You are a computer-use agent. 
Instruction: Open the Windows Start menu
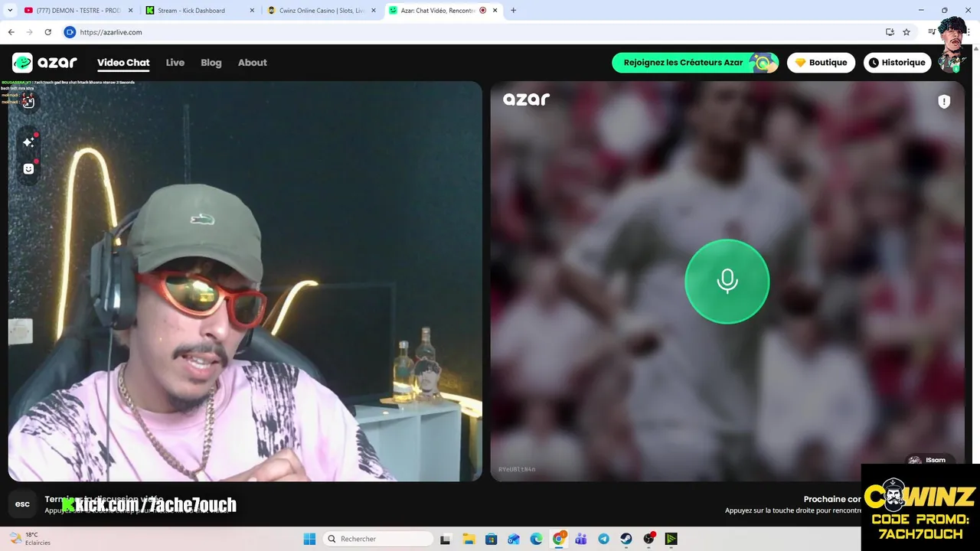click(x=309, y=539)
